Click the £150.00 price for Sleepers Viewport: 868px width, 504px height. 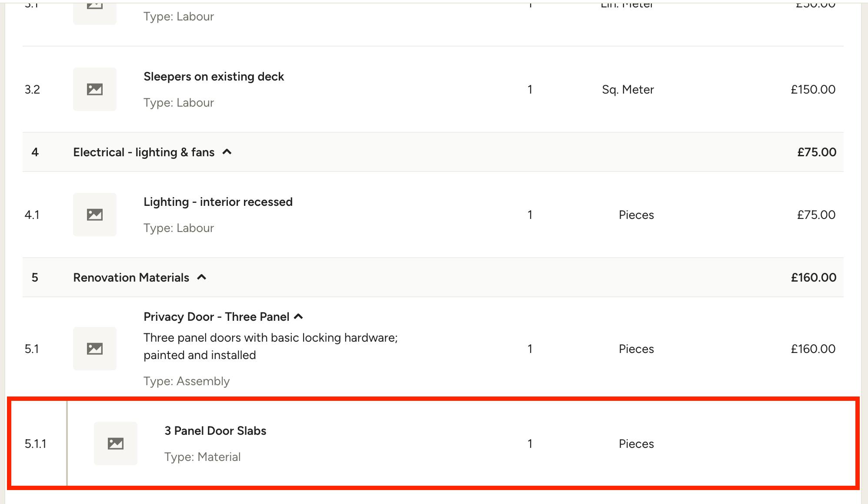point(813,90)
